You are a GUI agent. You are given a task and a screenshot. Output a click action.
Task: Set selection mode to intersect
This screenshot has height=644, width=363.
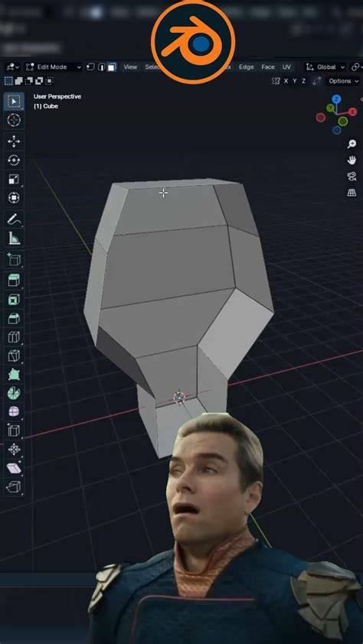tap(49, 81)
